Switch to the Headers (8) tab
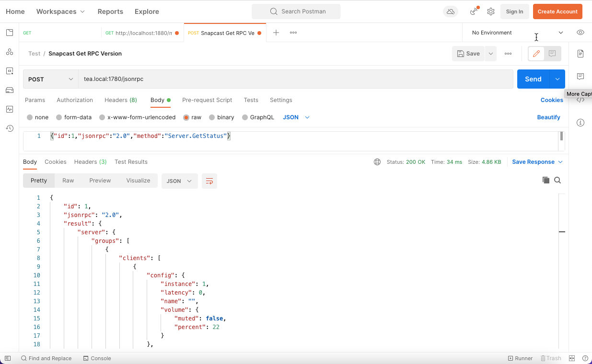The image size is (592, 364). pos(121,100)
